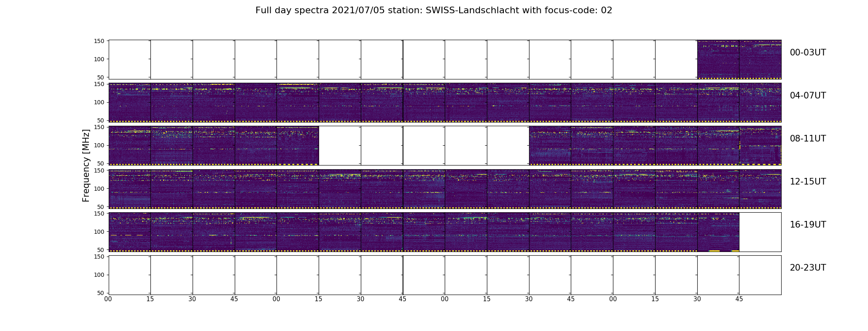868x331 pixels.
Task: Click the 12-15UT spectrogram panel
Action: (x=445, y=189)
